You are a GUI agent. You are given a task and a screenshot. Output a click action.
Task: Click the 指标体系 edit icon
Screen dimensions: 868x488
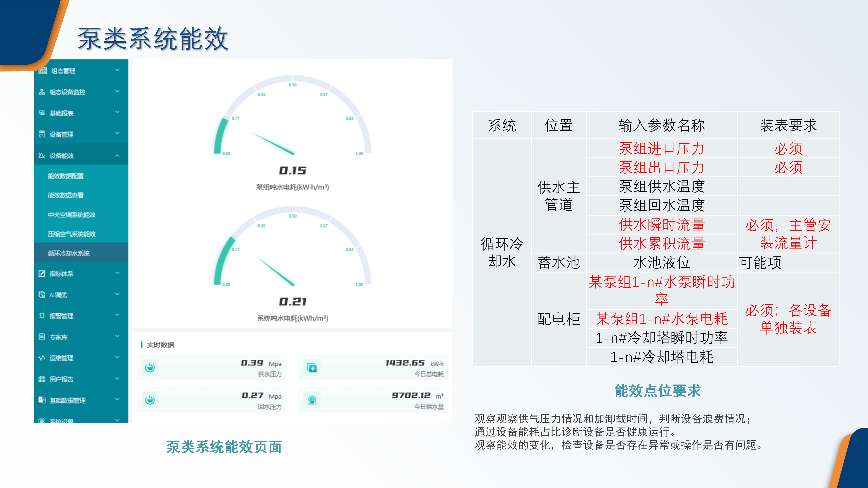[x=42, y=273]
